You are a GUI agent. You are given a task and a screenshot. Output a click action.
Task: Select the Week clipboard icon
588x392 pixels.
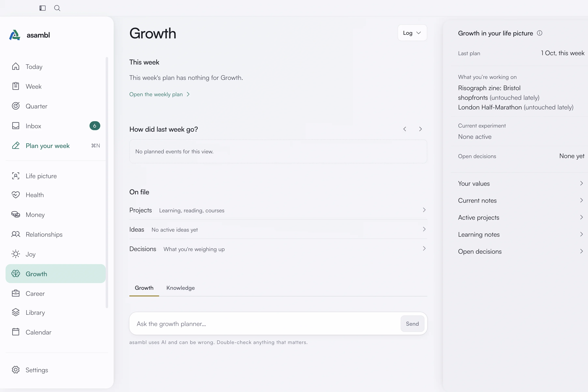(16, 86)
